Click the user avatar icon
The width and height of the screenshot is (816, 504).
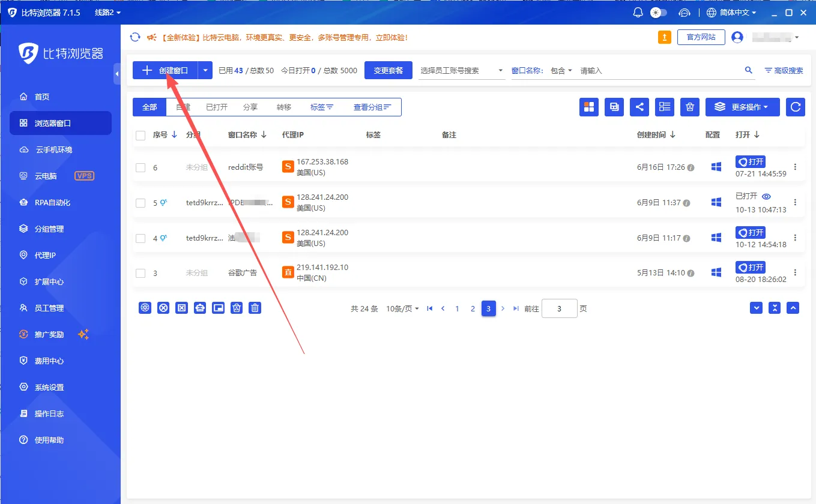click(x=737, y=37)
